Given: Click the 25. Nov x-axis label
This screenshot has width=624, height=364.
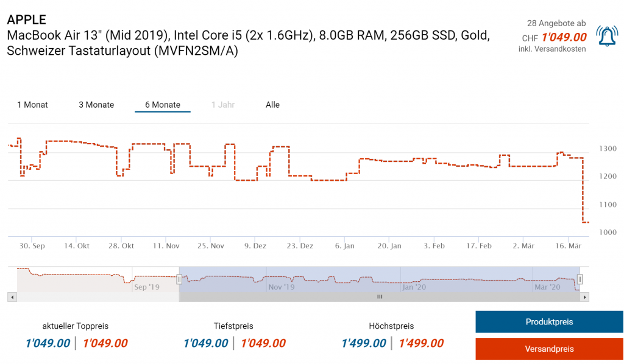Looking at the screenshot, I should click(211, 246).
